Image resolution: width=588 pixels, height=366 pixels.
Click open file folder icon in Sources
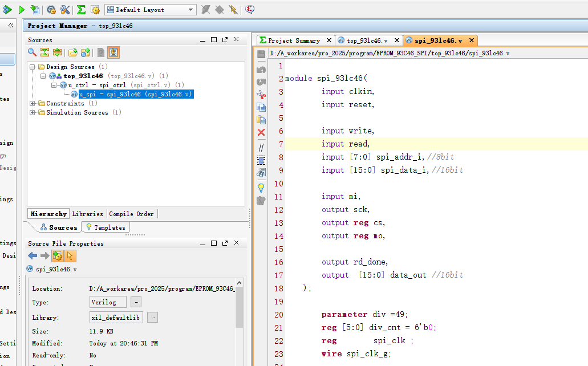coord(73,52)
